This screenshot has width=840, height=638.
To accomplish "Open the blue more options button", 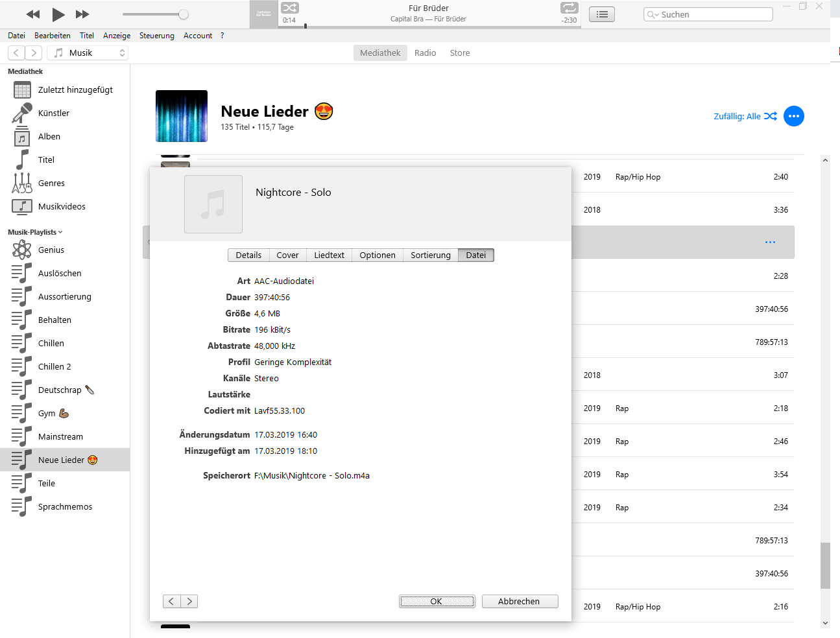I will tap(793, 116).
